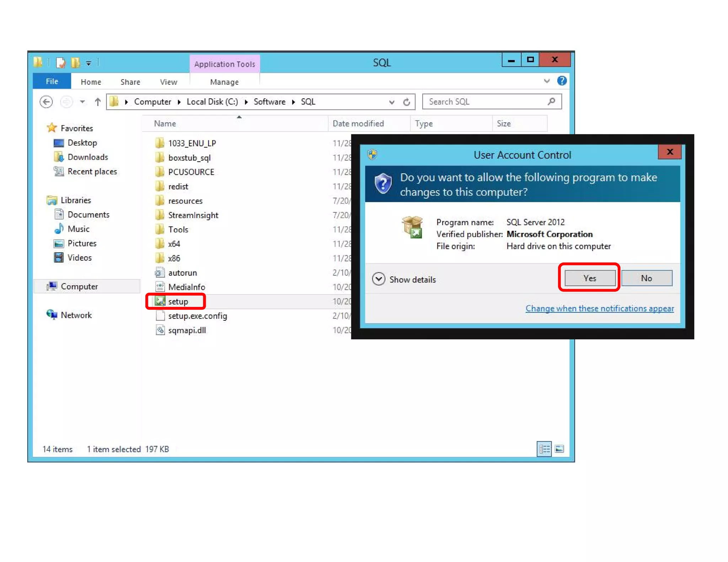The image size is (728, 562).
Task: Switch to details view icon in status bar
Action: click(544, 449)
